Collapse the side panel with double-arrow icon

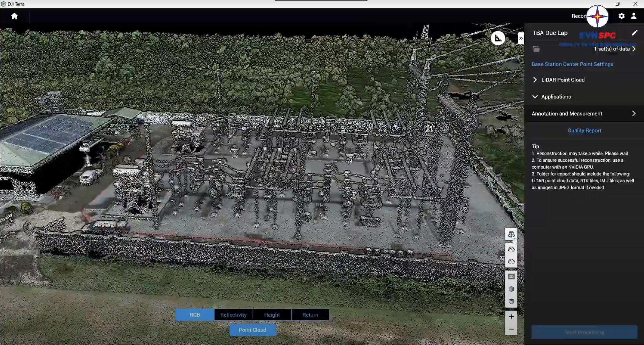(521, 38)
